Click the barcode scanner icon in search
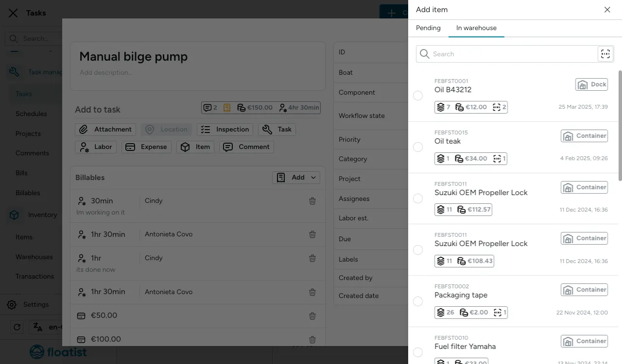 pos(605,54)
